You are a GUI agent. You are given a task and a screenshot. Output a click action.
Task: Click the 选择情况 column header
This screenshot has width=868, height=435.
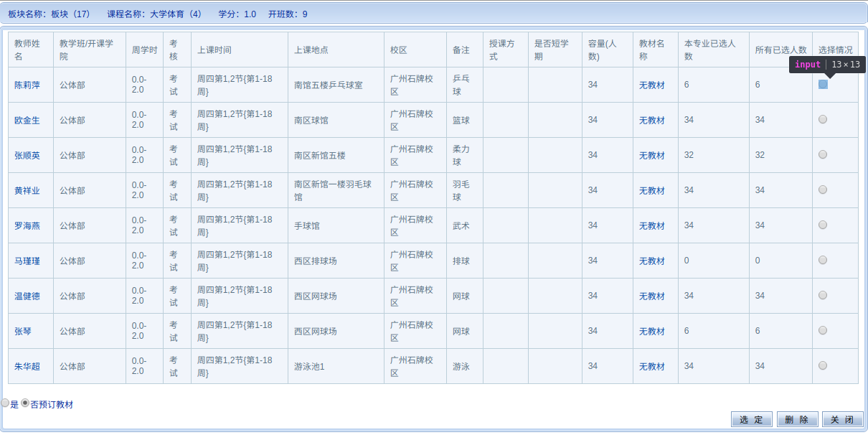point(836,50)
